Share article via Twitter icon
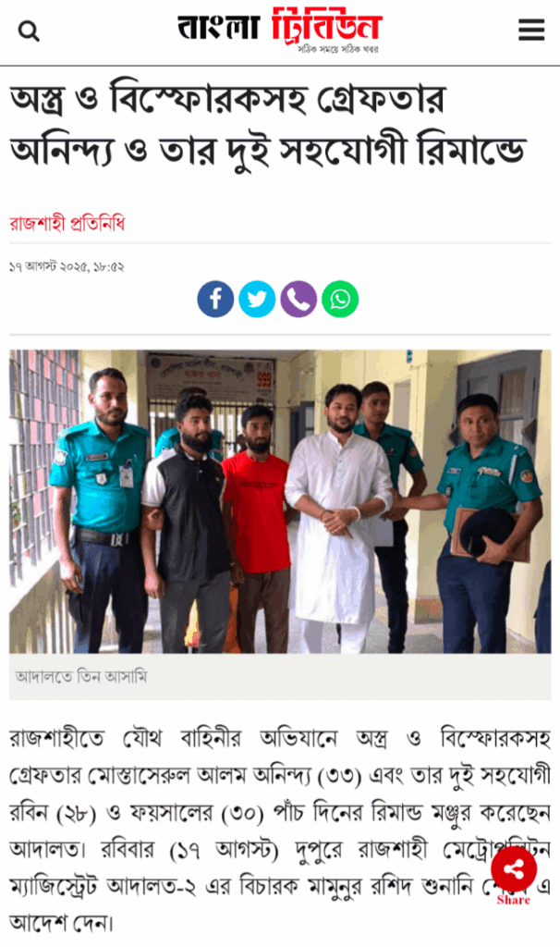This screenshot has height=947, width=560. click(x=257, y=299)
